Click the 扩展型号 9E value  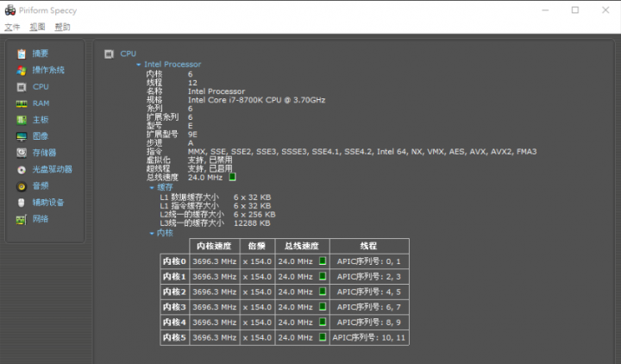point(192,135)
